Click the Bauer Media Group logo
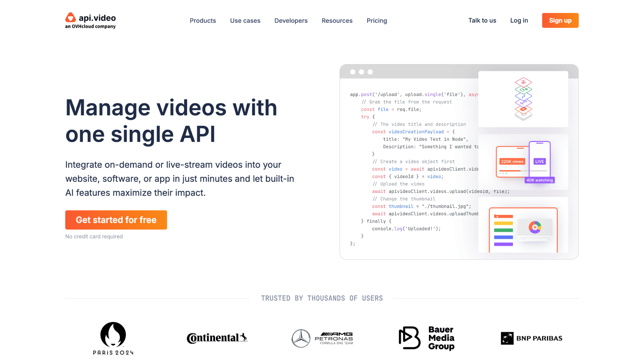This screenshot has height=364, width=644. click(427, 338)
